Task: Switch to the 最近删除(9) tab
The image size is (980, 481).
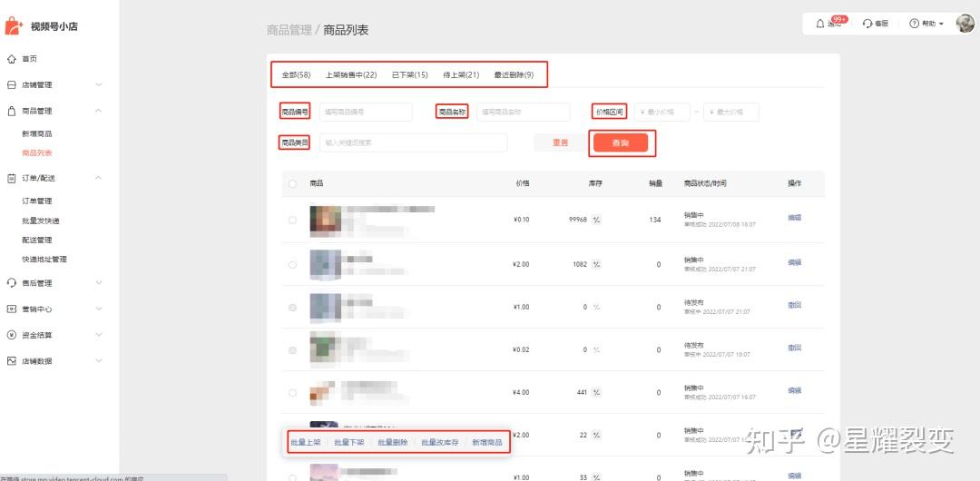Action: [514, 74]
